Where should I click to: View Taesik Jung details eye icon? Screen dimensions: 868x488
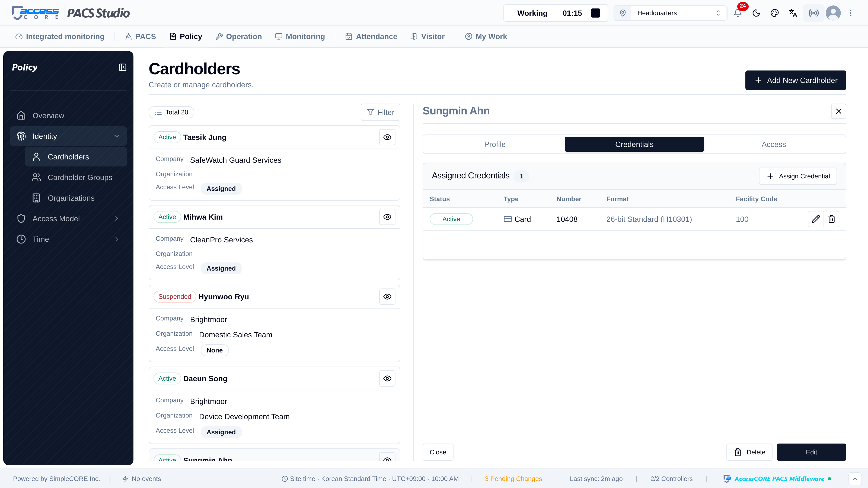[387, 137]
